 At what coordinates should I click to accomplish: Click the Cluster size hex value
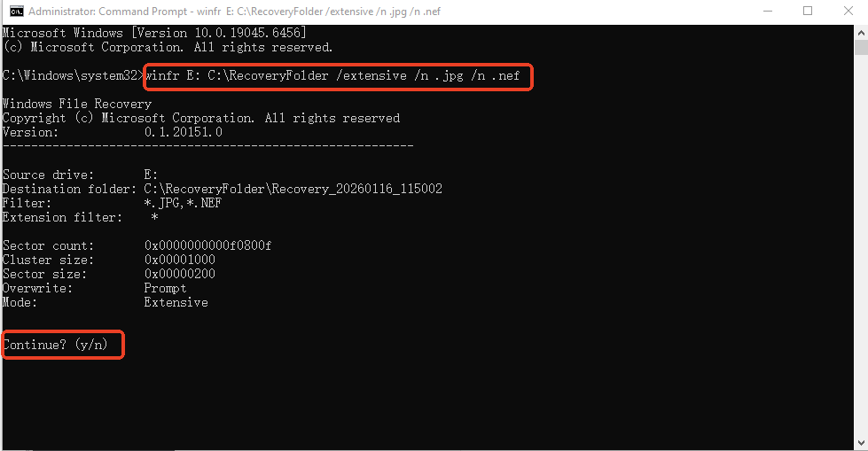(x=179, y=260)
